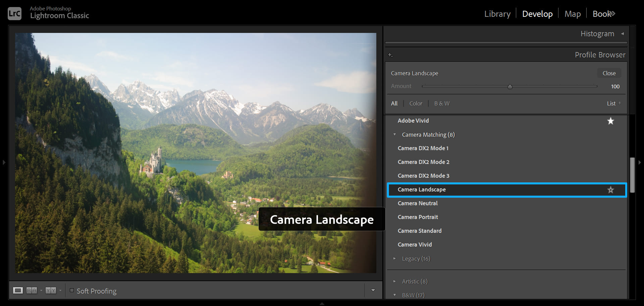The height and width of the screenshot is (306, 644).
Task: Click the Lightroom Classic LrC logo
Action: 14,13
